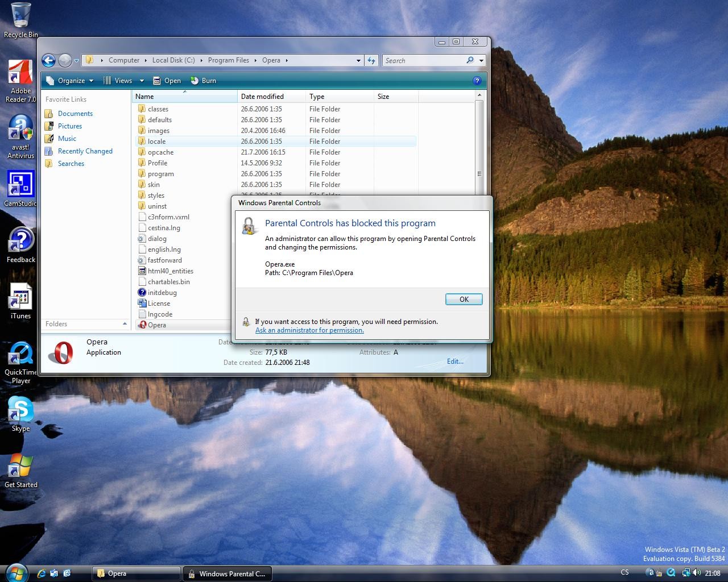Screen dimensions: 728x582
Task: Click the search magnifier icon
Action: click(470, 60)
